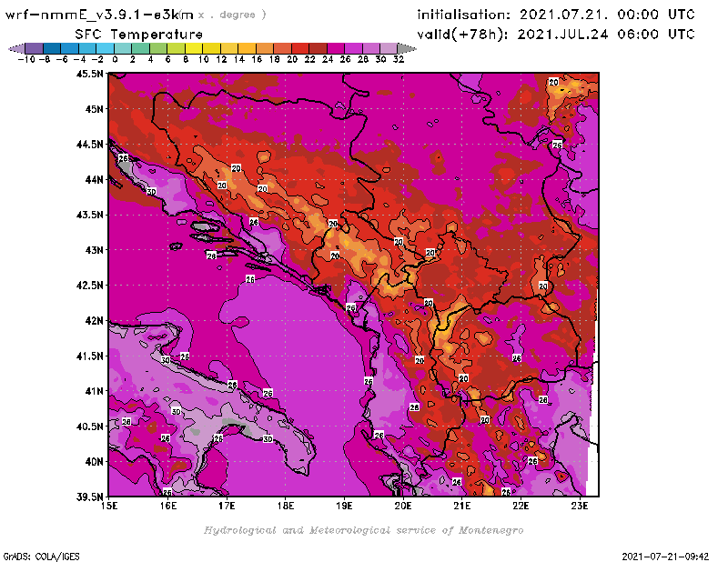The image size is (728, 562).
Task: Click the longitude label '22E'
Action: tap(521, 506)
